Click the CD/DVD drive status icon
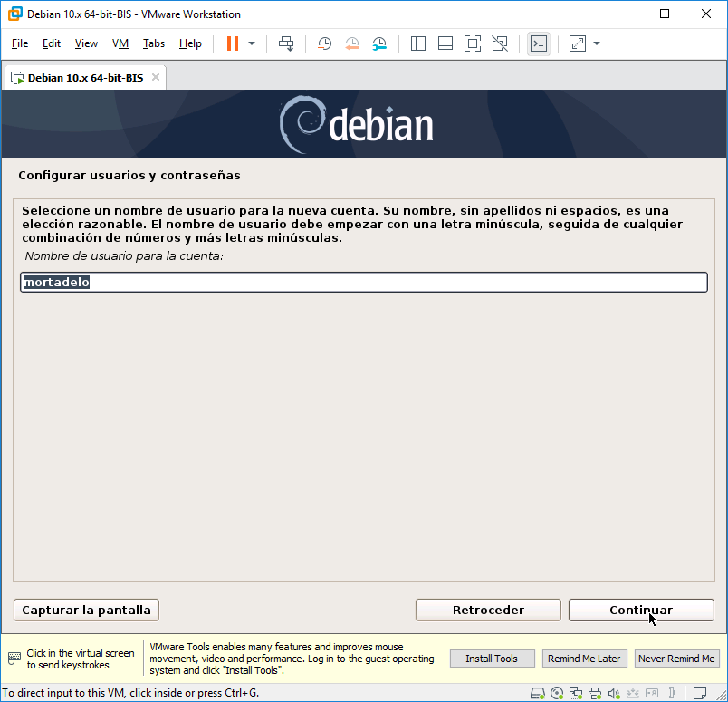This screenshot has width=728, height=702. [557, 694]
